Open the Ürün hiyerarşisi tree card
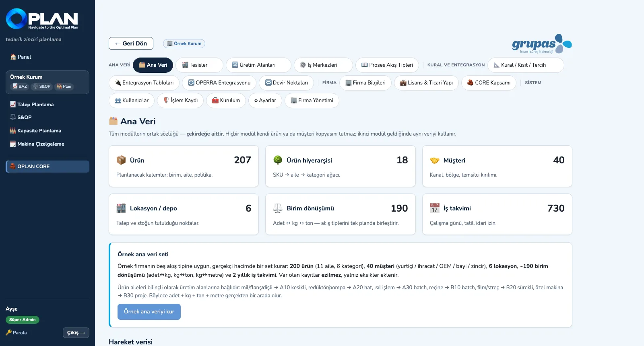This screenshot has height=346, width=644. 340,166
